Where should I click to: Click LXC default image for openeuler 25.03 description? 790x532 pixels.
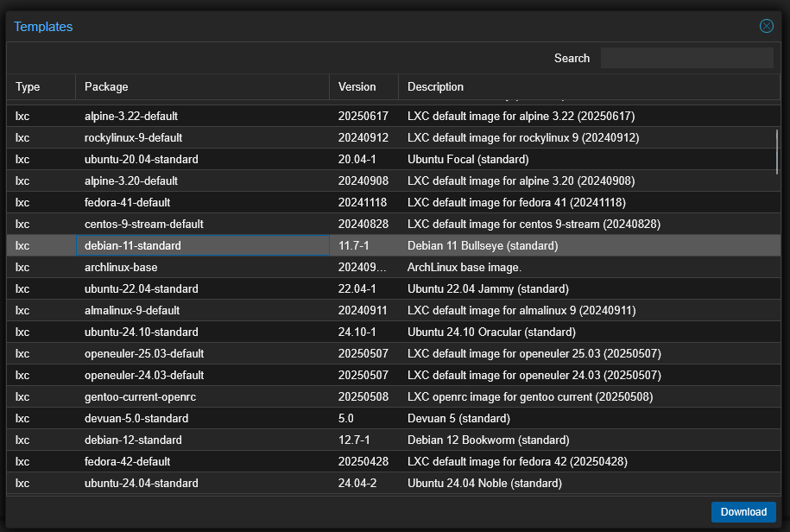(534, 354)
